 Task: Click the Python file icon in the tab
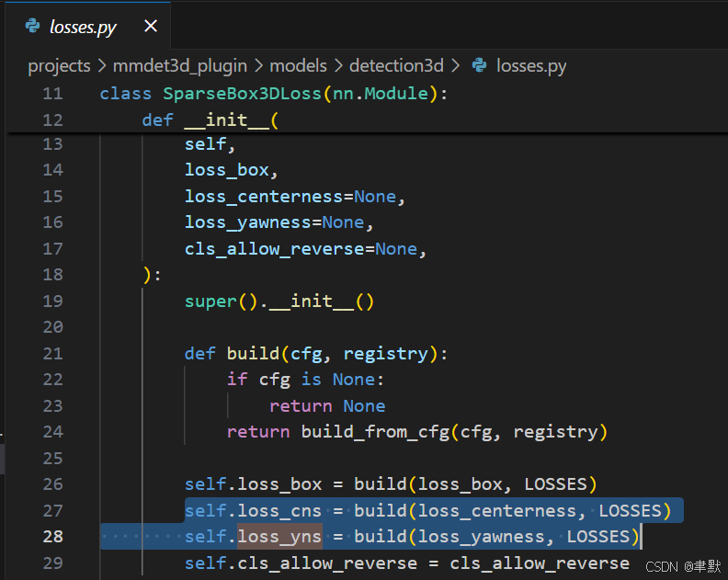[32, 26]
